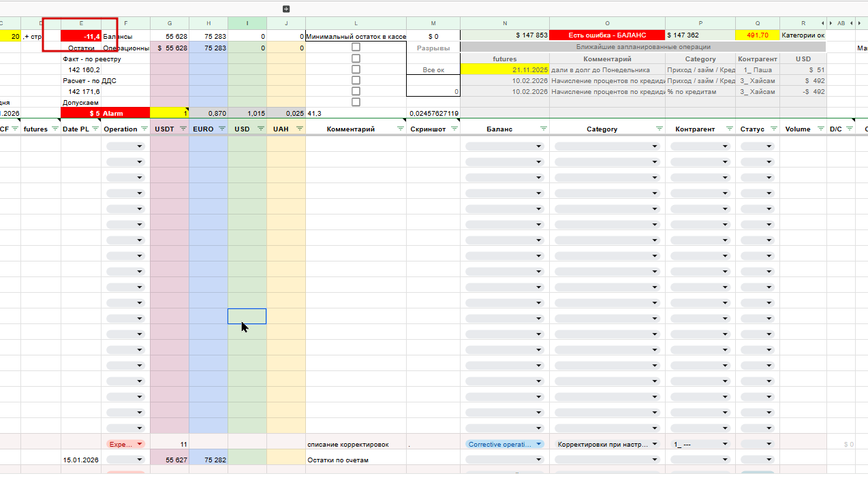The image size is (868, 478).
Task: Open the 'Corrective operati...' balance dropdown
Action: point(505,444)
